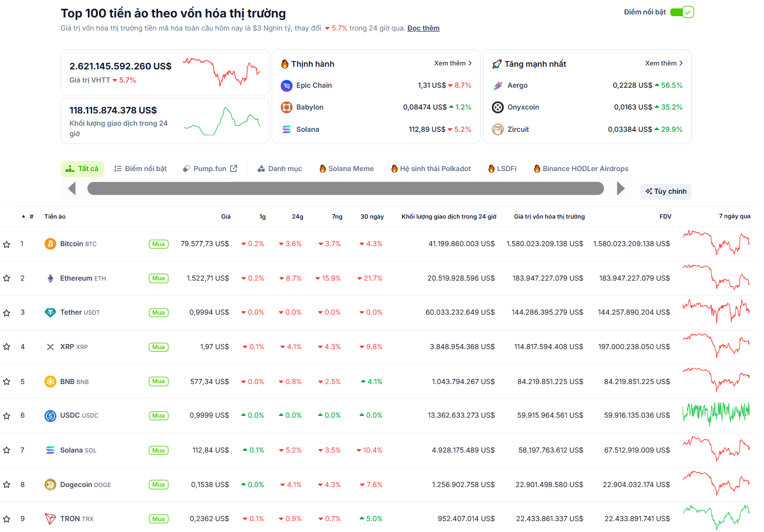Screen dimensions: 764x532
Task: Click the fire icon beside Thịnh hành
Action: point(285,64)
